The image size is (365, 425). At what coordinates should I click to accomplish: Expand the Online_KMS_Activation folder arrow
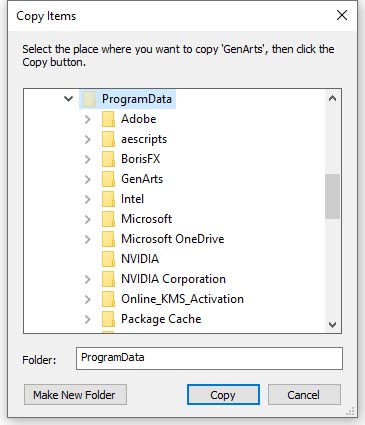pos(88,299)
